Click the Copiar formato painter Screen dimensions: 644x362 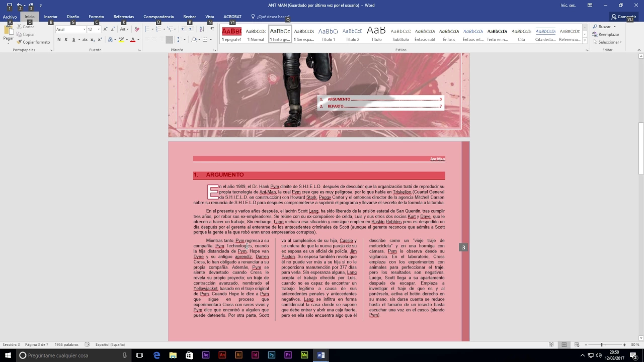tap(33, 42)
